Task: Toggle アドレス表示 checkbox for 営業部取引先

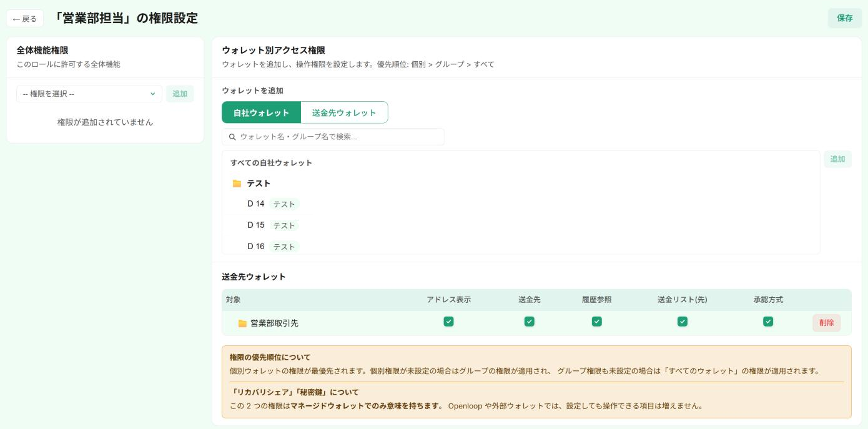Action: (x=448, y=322)
